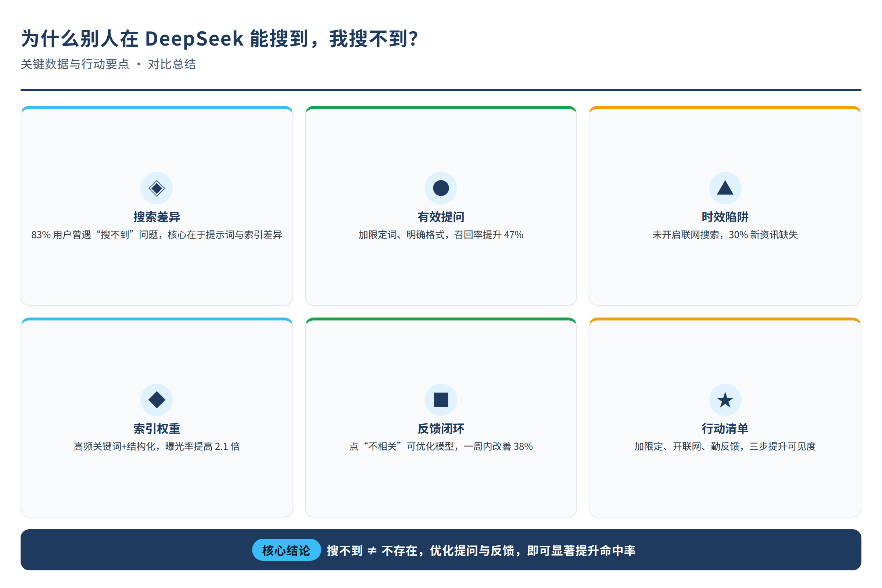This screenshot has height=588, width=882.
Task: Click the star icon above 行动清单
Action: 725,400
